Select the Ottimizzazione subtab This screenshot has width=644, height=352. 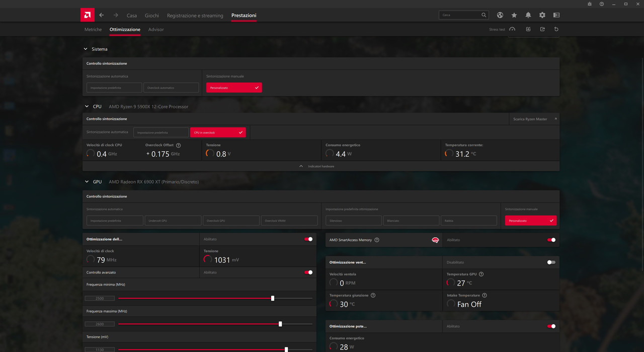(125, 30)
